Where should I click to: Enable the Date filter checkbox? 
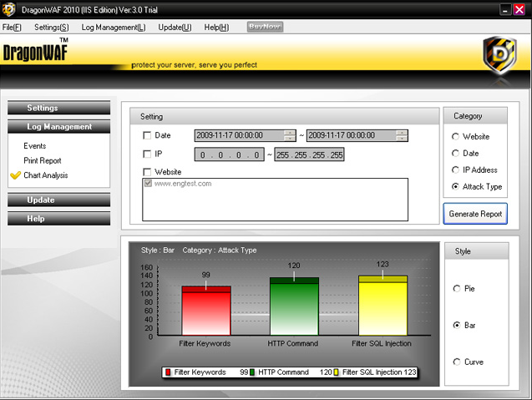click(147, 136)
